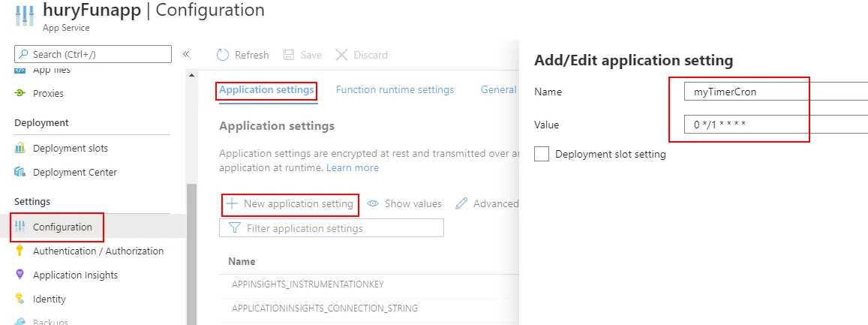The width and height of the screenshot is (868, 325).
Task: Click the Discard X icon
Action: 341,55
